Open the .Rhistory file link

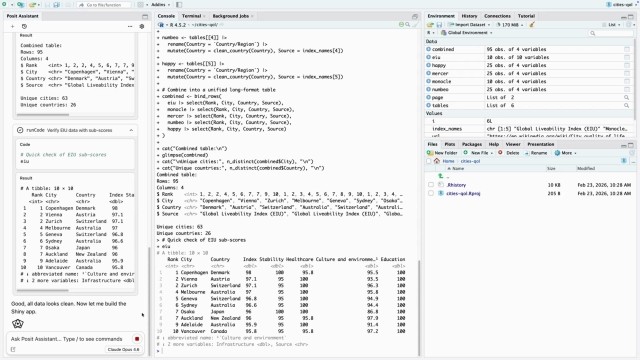(x=456, y=185)
